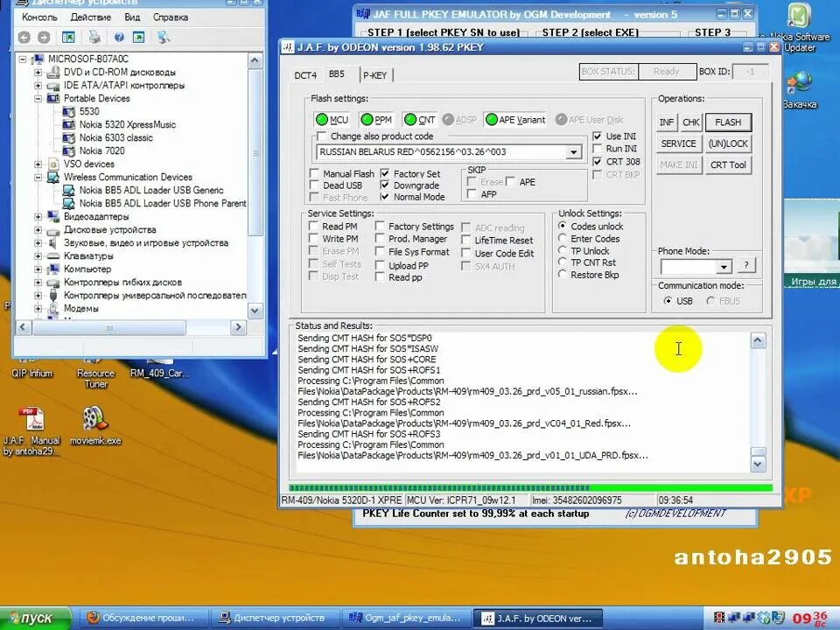Enable the Manual Flash checkbox
Viewport: 840px width, 630px height.
(x=314, y=173)
